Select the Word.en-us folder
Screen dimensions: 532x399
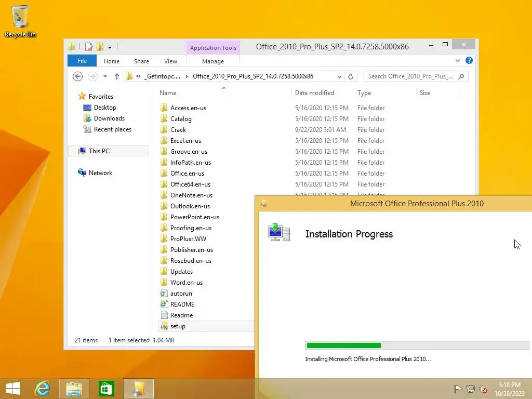[187, 282]
